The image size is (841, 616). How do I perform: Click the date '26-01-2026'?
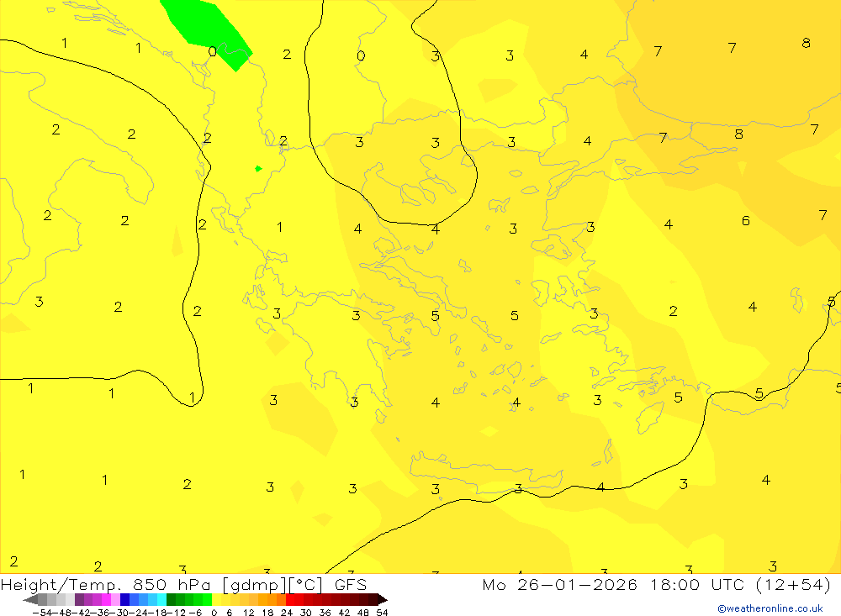pos(577,584)
